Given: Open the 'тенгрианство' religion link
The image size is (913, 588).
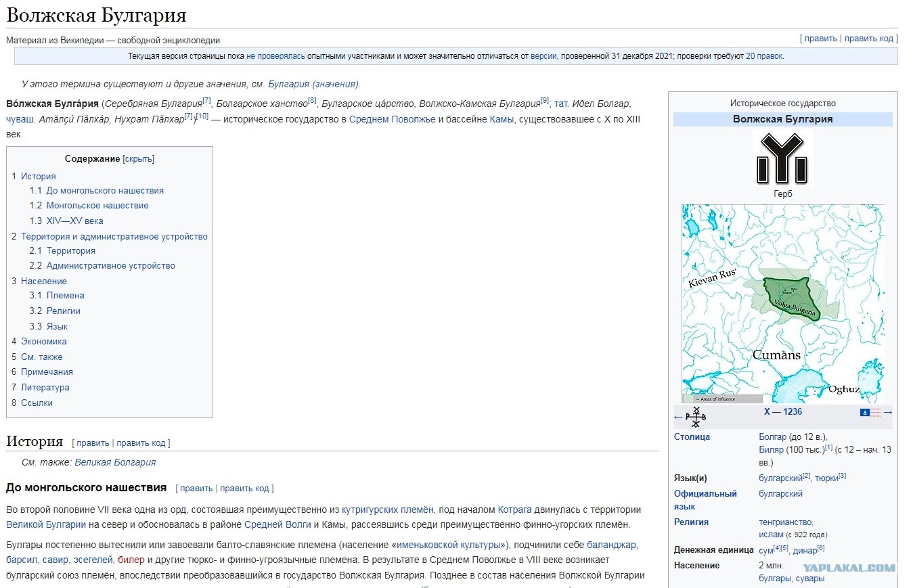Looking at the screenshot, I should click(x=786, y=522).
